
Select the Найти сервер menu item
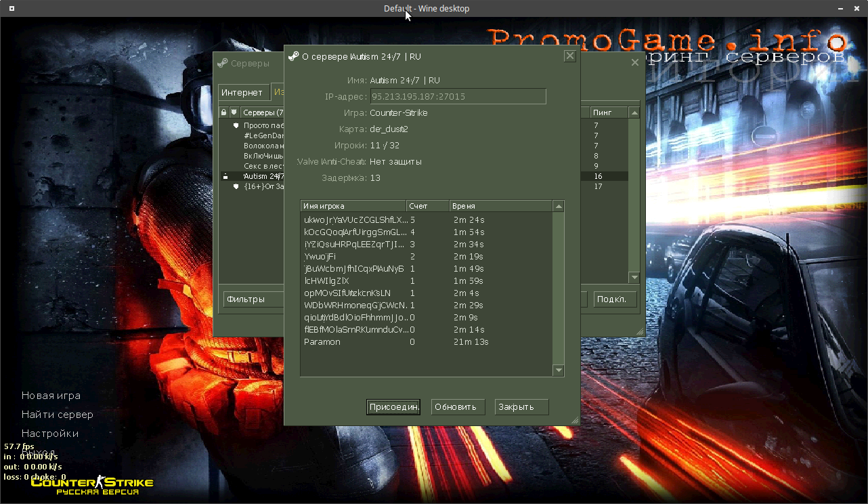(x=58, y=415)
